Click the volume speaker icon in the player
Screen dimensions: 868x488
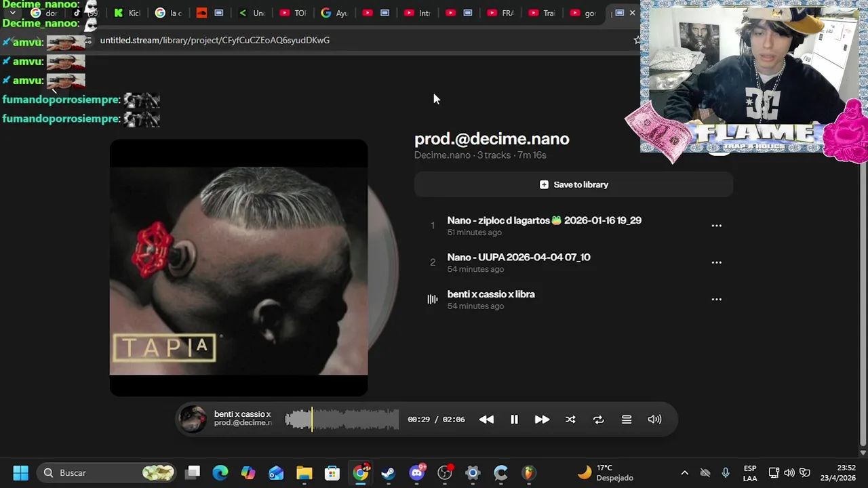point(654,420)
